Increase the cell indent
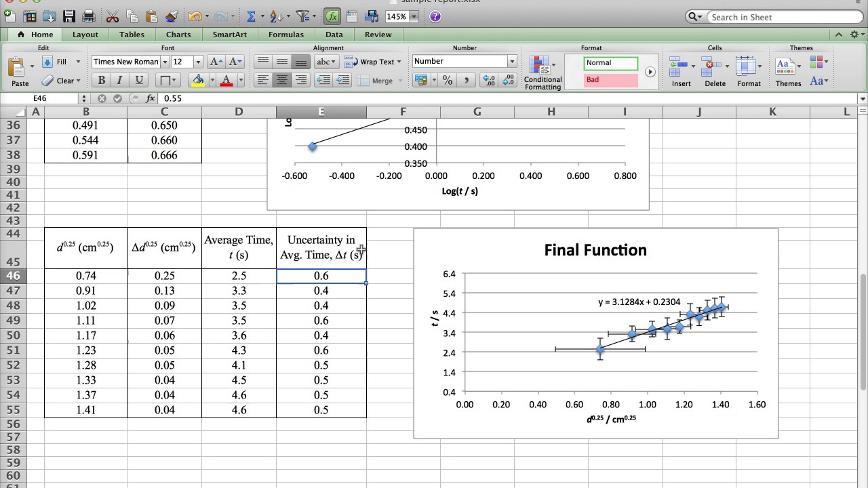This screenshot has height=488, width=868. (342, 80)
